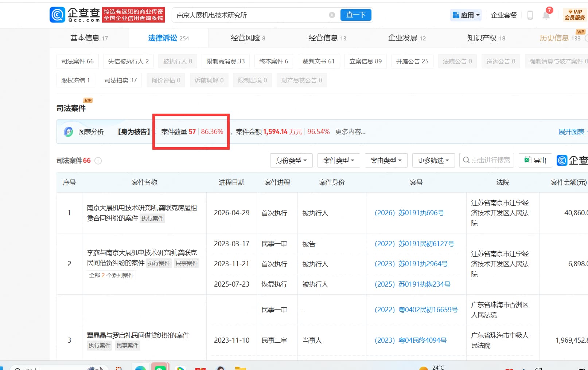
Task: Select 股权冻结 1 filter
Action: click(75, 80)
